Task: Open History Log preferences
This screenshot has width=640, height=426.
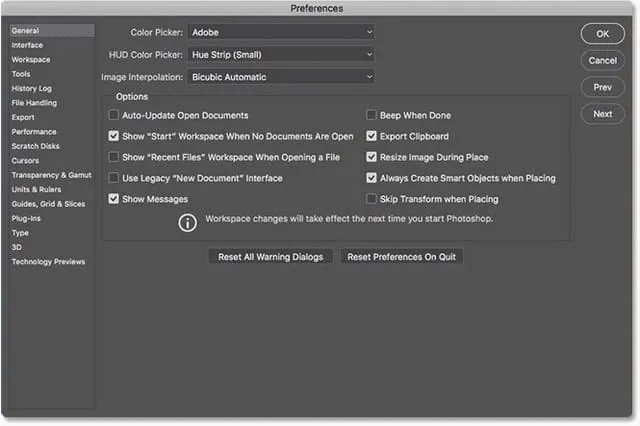Action: pos(32,89)
